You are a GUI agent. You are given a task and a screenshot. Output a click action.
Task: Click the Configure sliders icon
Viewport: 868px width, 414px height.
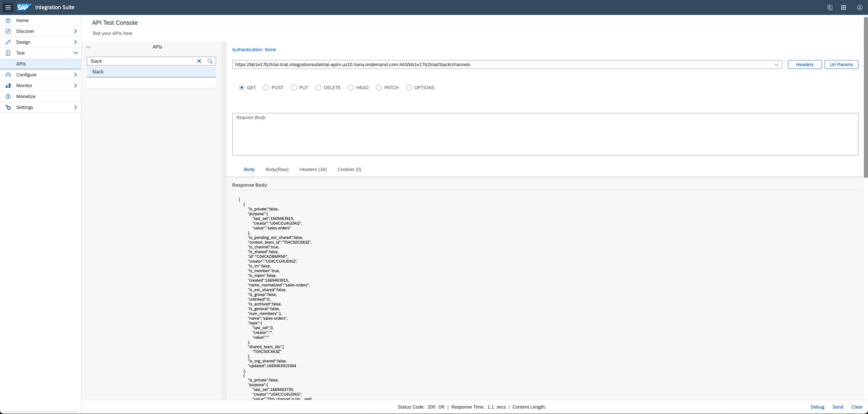8,75
